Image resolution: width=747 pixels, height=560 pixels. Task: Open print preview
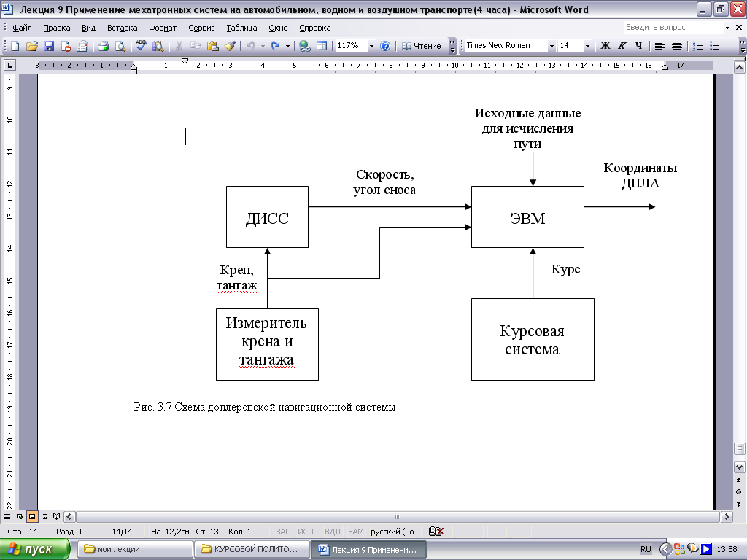[120, 46]
